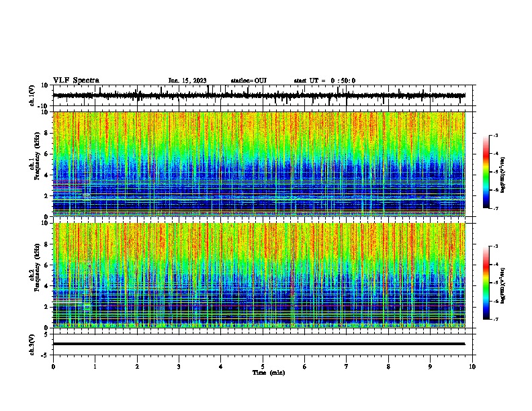Click the "ch.1(V)" axis label

tap(32, 95)
